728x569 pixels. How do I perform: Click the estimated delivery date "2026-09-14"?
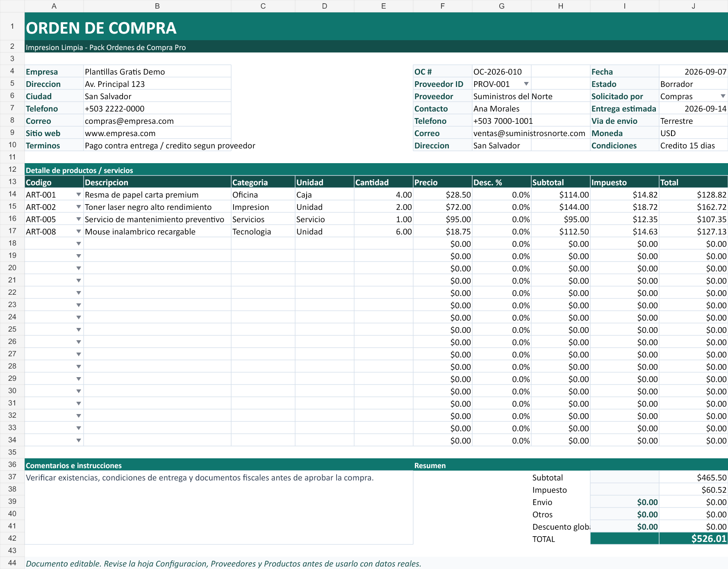coord(694,108)
